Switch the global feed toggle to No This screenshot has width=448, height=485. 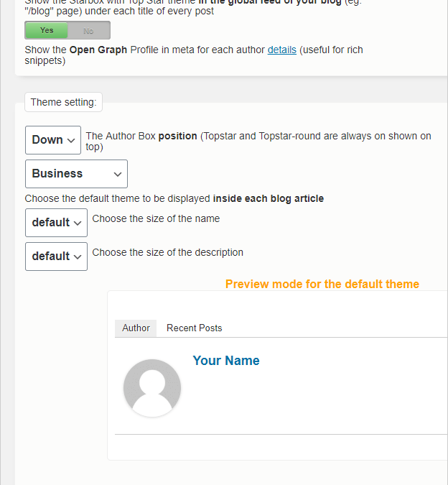tap(89, 31)
